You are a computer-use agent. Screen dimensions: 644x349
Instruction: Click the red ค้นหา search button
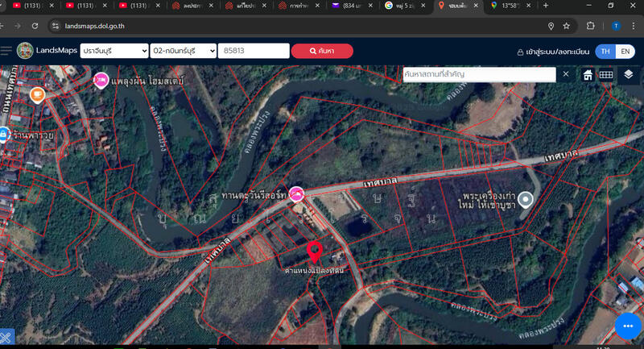[x=322, y=51]
